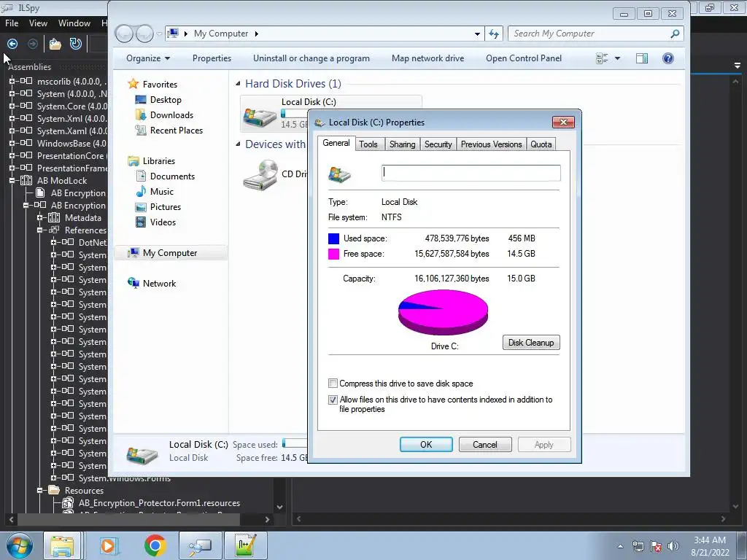The width and height of the screenshot is (747, 560).
Task: Switch to the Security tab
Action: 438,144
